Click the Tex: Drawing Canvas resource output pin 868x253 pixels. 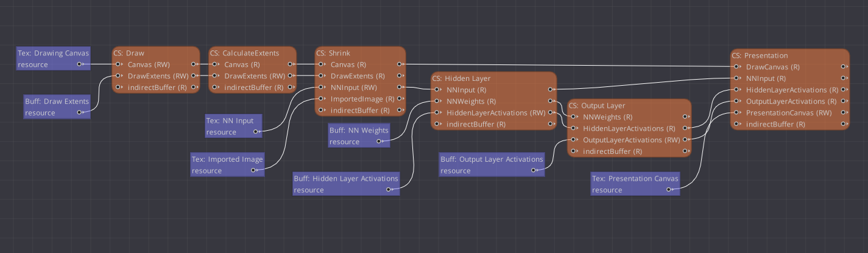(x=80, y=64)
